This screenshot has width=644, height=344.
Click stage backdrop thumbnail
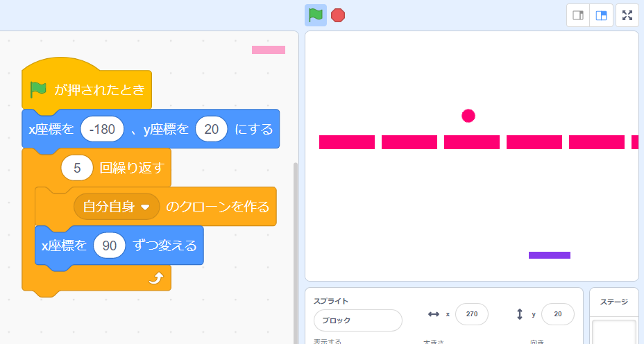pyautogui.click(x=614, y=332)
